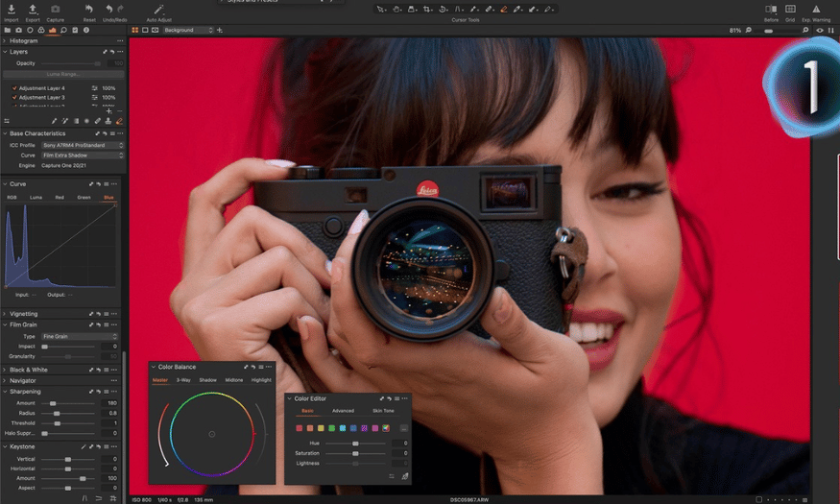Screen dimensions: 840x504
Task: Select the red color swatch in Color Editor
Action: pos(300,428)
